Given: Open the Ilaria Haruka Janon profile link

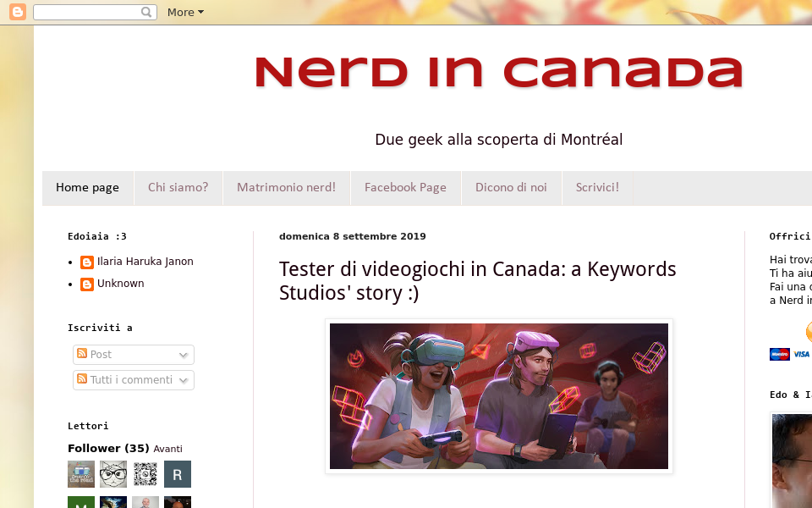Looking at the screenshot, I should point(145,262).
